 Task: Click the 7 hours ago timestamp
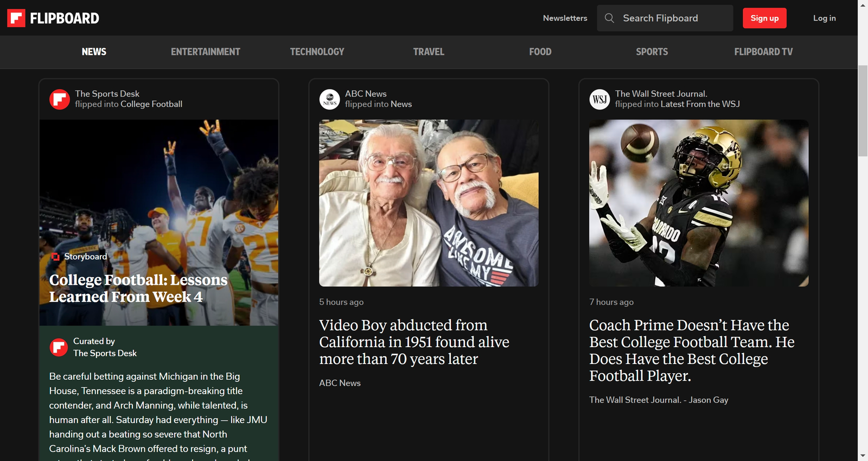[611, 302]
